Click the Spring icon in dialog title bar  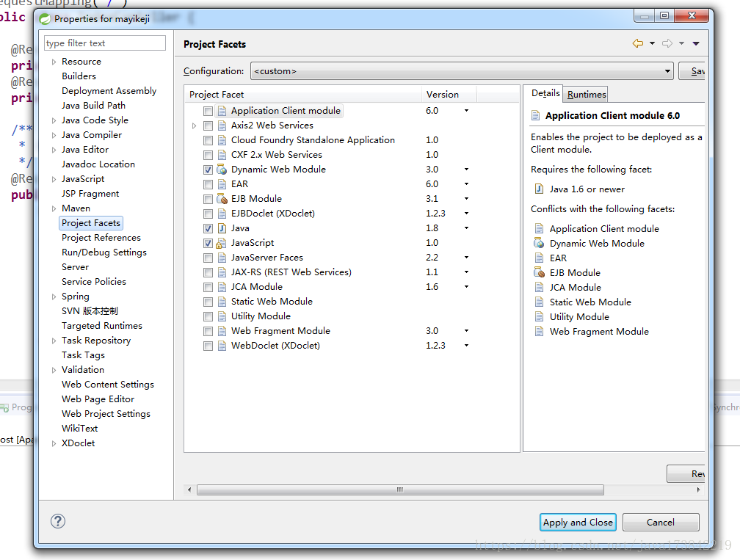45,19
